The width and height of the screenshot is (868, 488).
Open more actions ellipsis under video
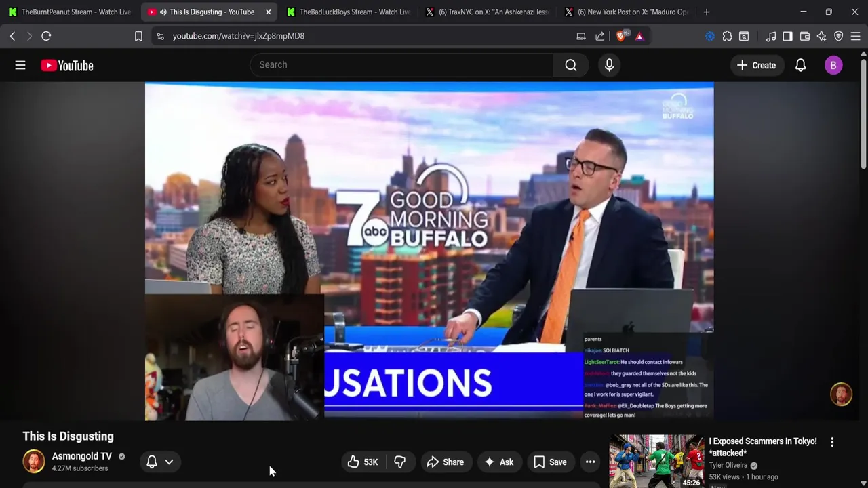tap(591, 462)
